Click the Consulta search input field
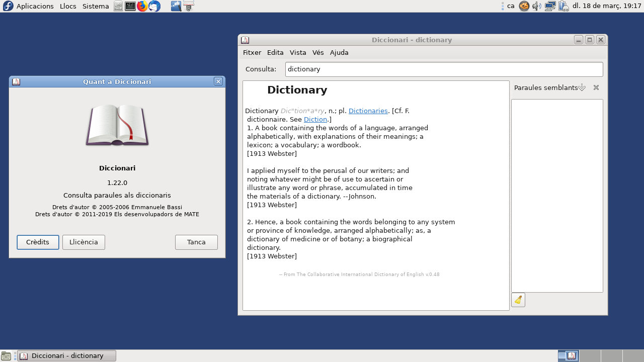Viewport: 644px width, 362px height. pos(444,69)
